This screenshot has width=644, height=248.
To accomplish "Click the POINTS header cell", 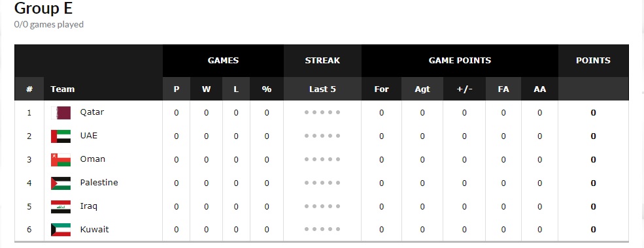I will point(594,60).
